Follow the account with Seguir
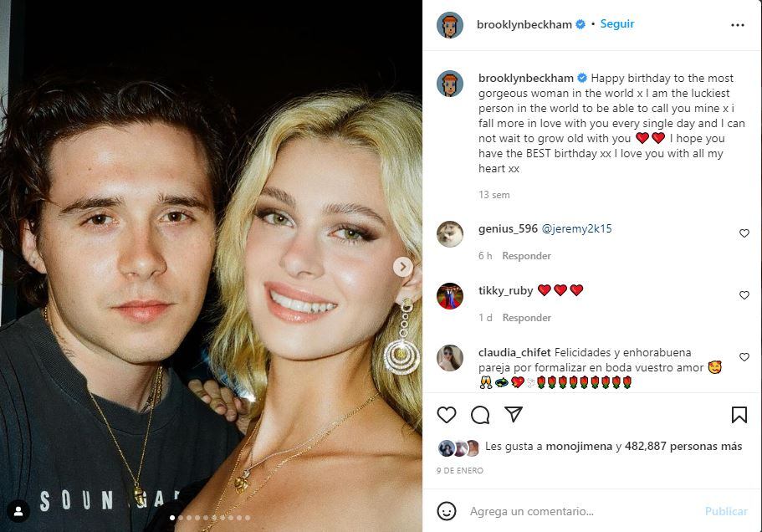This screenshot has width=762, height=532. point(617,23)
